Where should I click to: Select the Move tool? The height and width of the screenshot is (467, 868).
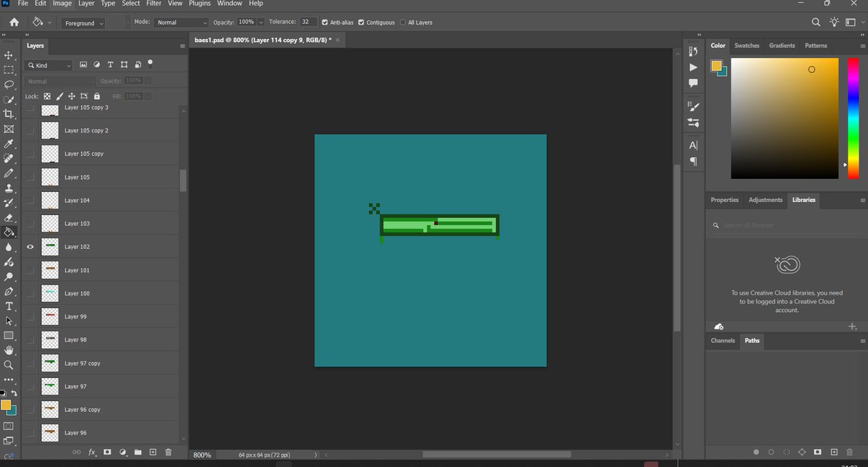(x=9, y=55)
